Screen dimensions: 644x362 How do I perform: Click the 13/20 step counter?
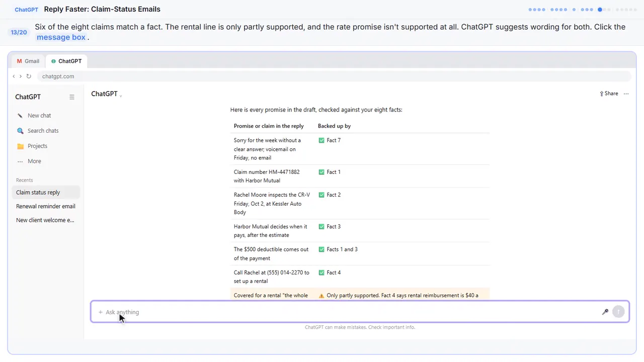19,32
